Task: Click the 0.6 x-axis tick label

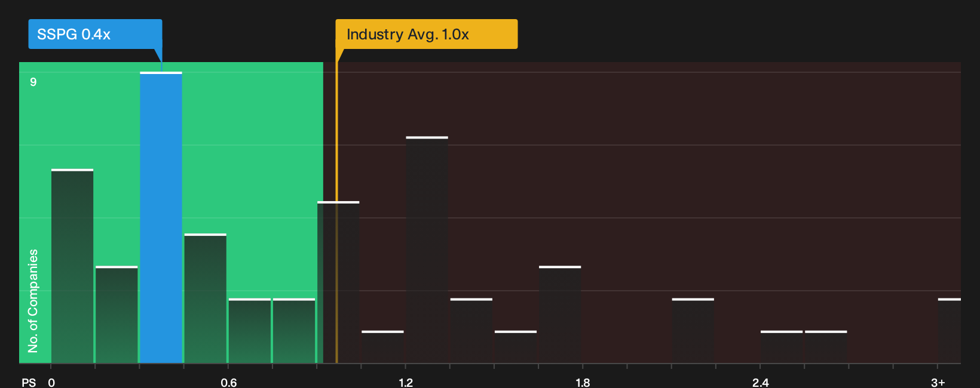Action: [229, 382]
